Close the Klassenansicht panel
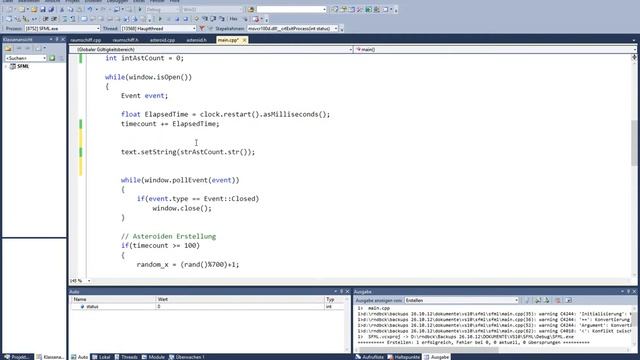This screenshot has width=640, height=360. tap(63, 39)
